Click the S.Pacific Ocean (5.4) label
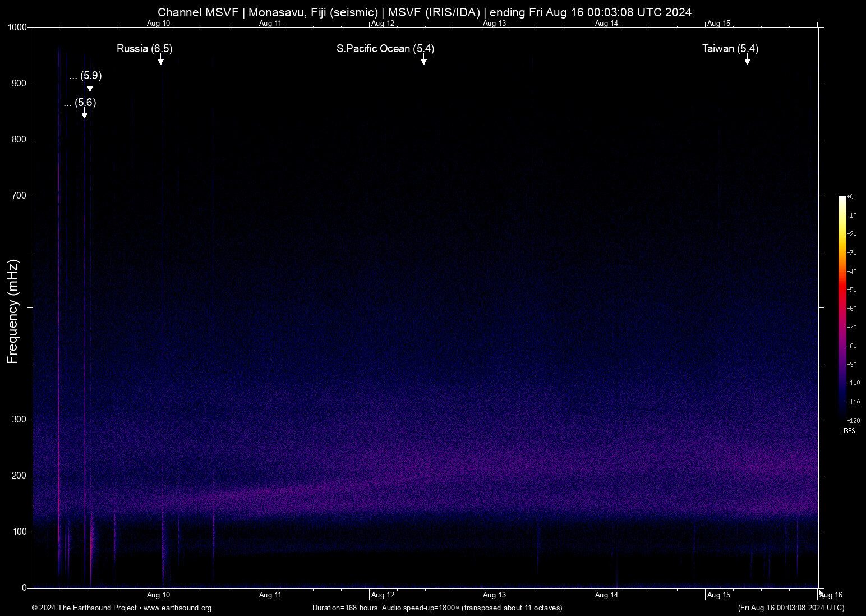Viewport: 866px width, 616px height. pyautogui.click(x=385, y=49)
